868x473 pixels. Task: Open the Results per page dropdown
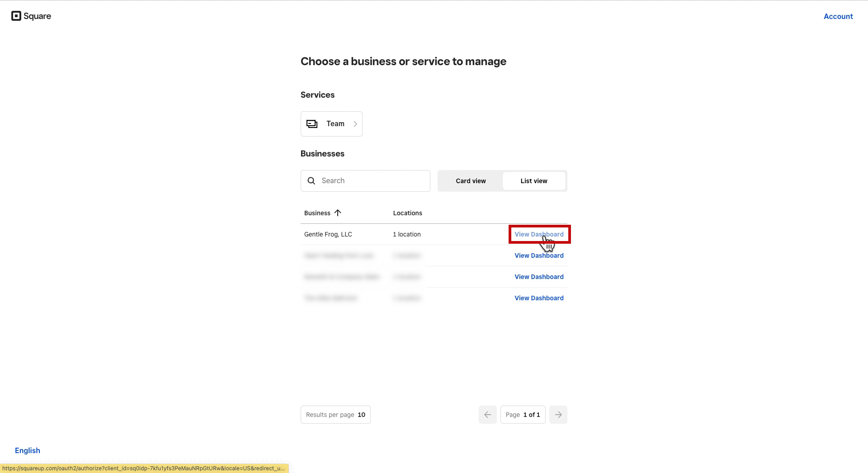click(x=335, y=415)
